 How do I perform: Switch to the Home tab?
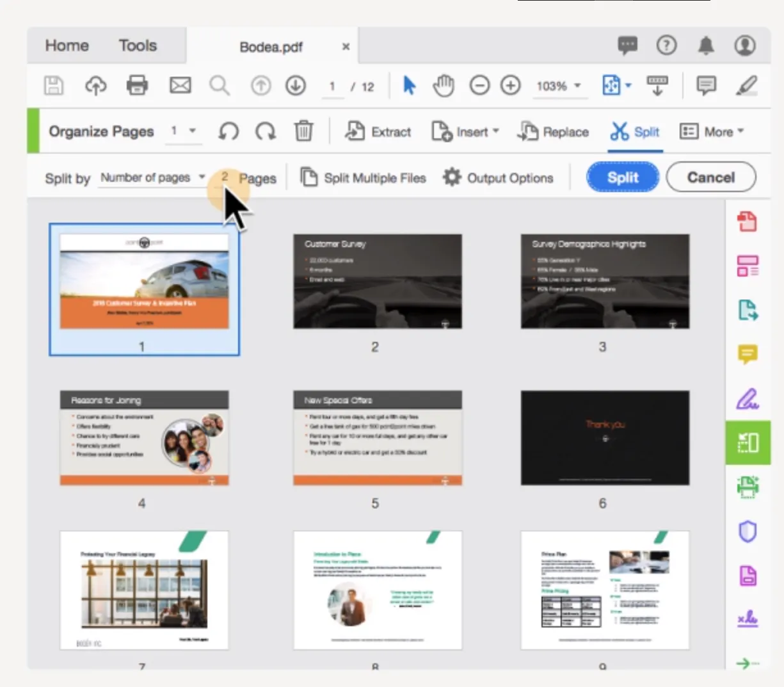pos(67,45)
